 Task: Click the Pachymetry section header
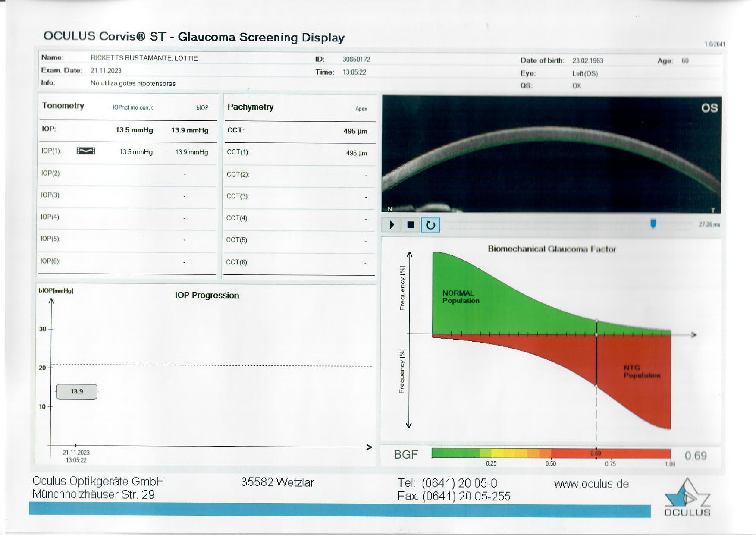pos(250,107)
